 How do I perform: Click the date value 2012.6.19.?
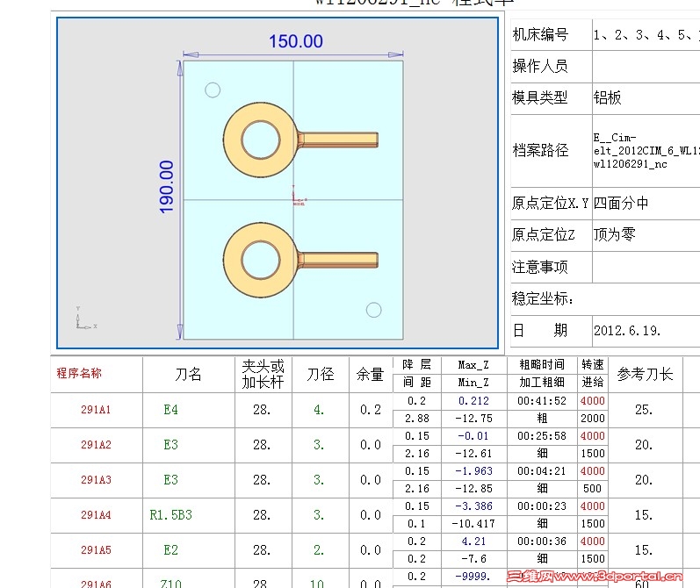pos(627,331)
